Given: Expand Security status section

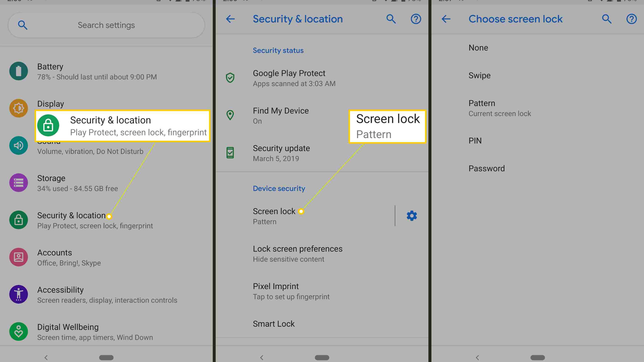Looking at the screenshot, I should tap(278, 50).
